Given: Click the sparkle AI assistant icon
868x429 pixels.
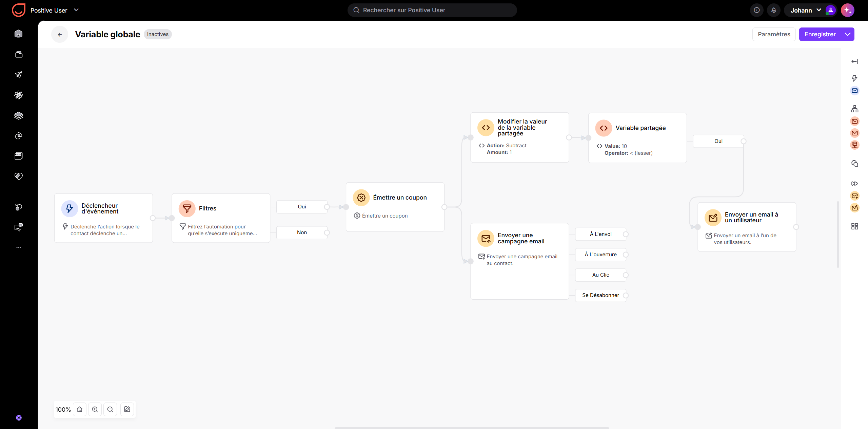Looking at the screenshot, I should 848,10.
